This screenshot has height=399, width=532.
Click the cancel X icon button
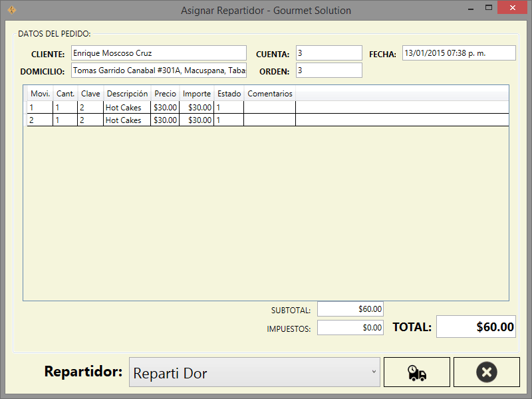(486, 372)
